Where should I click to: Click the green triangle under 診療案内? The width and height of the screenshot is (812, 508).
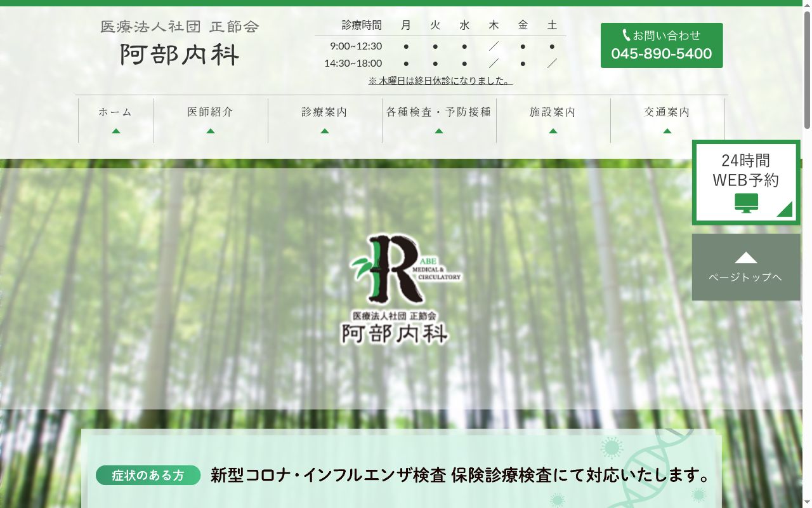coord(325,131)
